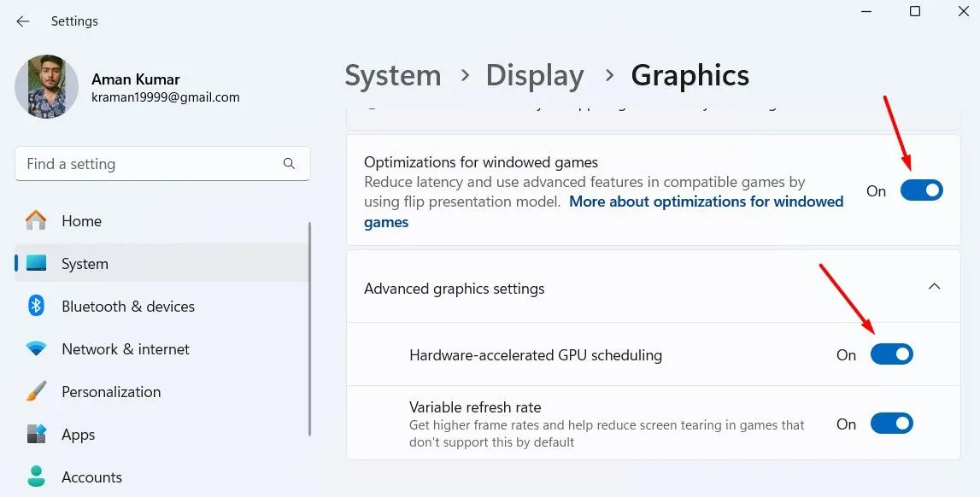Screen dimensions: 980x497
Task: Open System settings from sidebar
Action: (38, 263)
